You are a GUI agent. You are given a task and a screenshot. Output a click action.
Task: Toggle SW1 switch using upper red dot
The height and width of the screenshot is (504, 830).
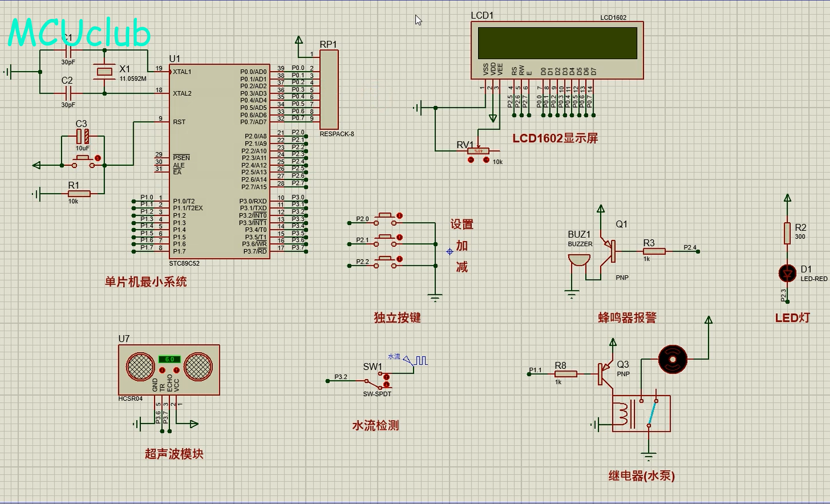(x=387, y=376)
